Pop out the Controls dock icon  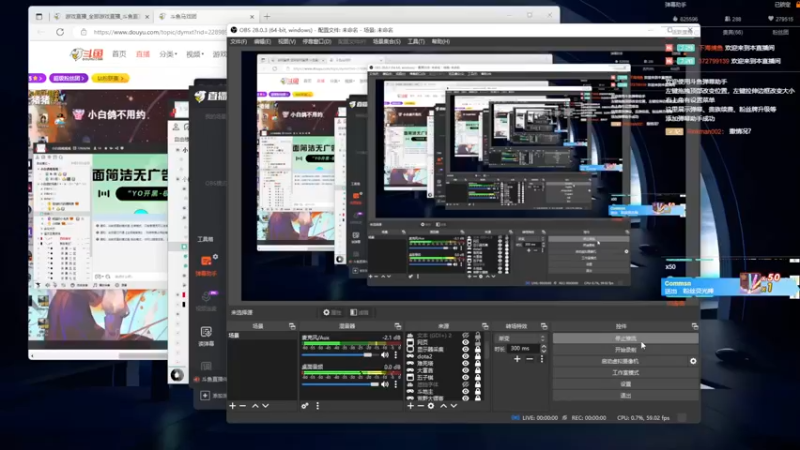(694, 326)
